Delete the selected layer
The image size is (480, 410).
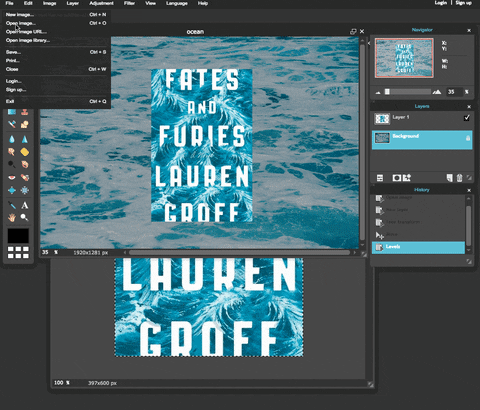tap(459, 178)
